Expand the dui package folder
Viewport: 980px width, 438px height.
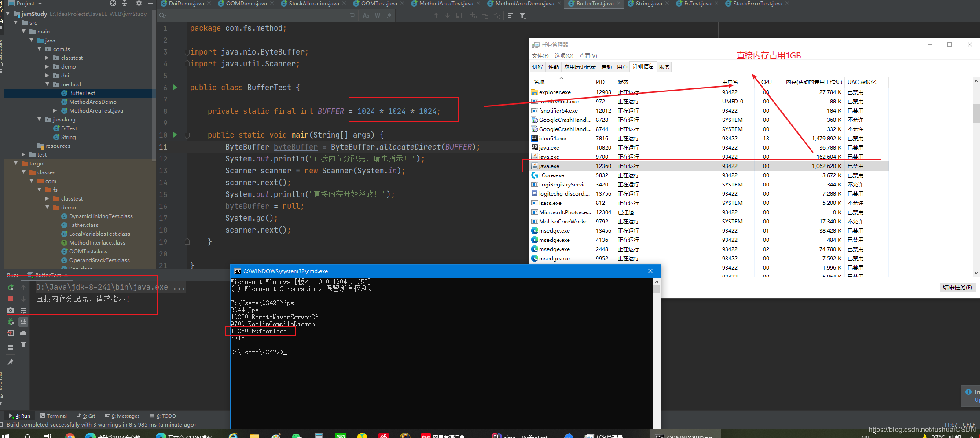click(x=47, y=75)
